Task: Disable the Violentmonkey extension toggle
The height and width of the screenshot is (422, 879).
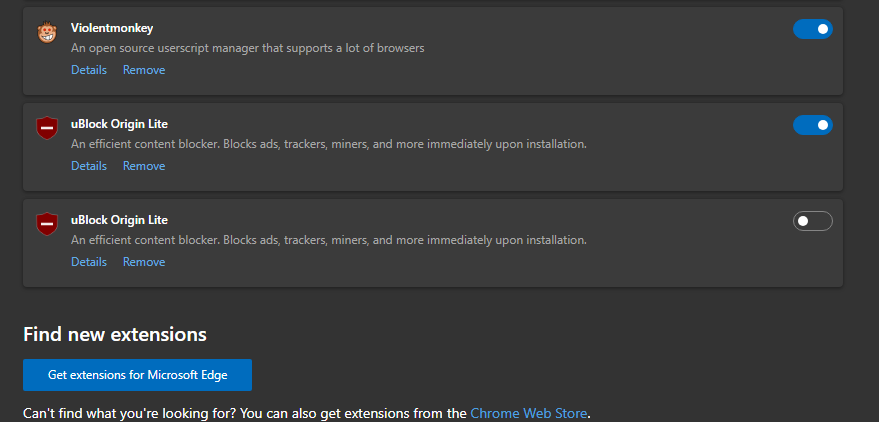Action: [x=812, y=29]
